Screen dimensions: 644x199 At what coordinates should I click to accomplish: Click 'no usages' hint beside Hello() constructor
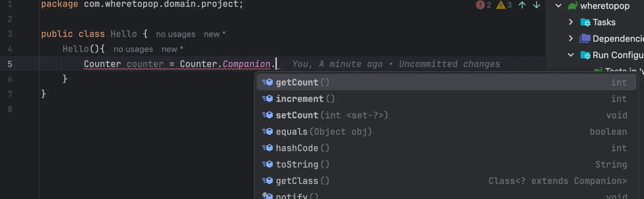coord(133,49)
